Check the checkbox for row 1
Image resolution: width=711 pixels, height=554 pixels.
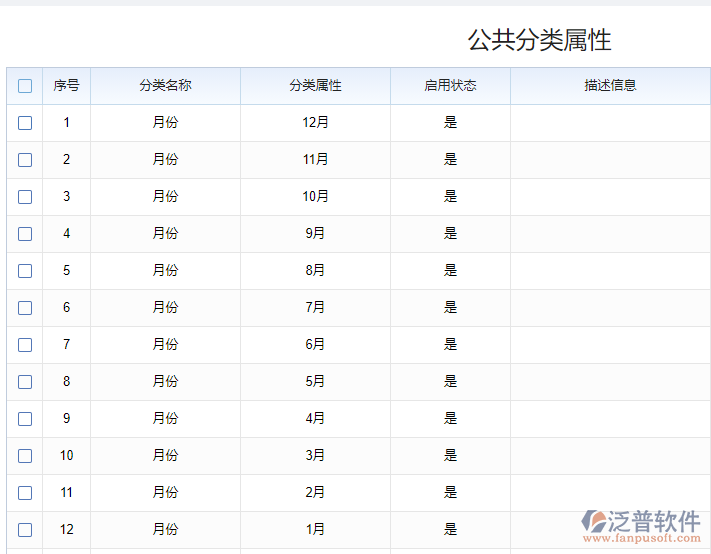click(x=25, y=123)
